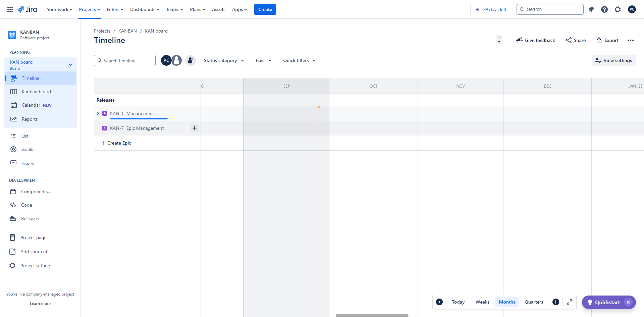Expand the KAN-1 Management epic

pyautogui.click(x=98, y=113)
